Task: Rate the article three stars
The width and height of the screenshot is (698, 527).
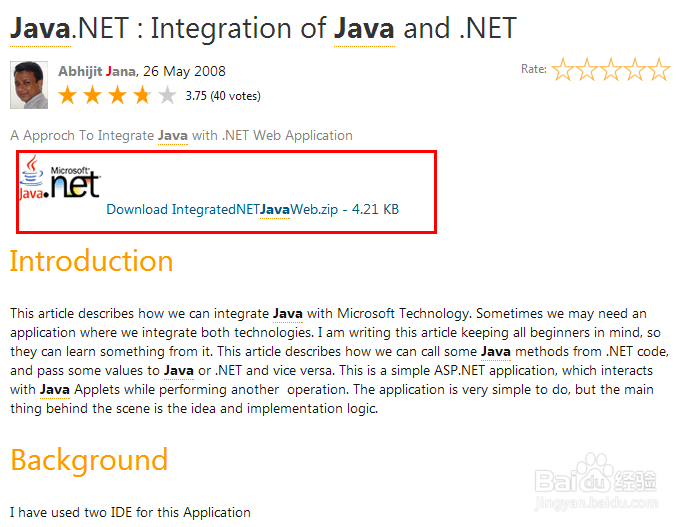Action: click(x=611, y=69)
